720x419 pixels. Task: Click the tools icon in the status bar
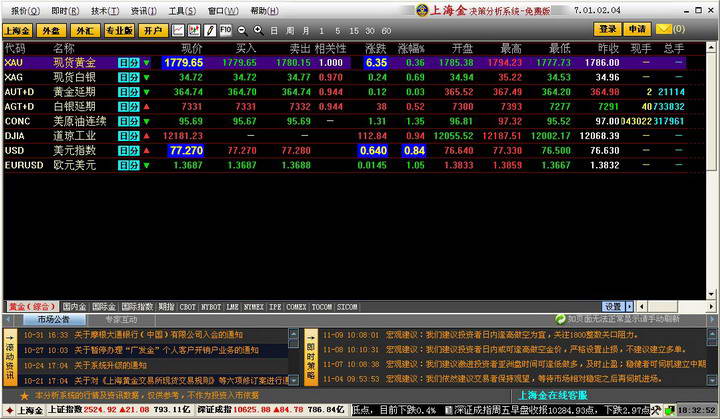click(656, 410)
